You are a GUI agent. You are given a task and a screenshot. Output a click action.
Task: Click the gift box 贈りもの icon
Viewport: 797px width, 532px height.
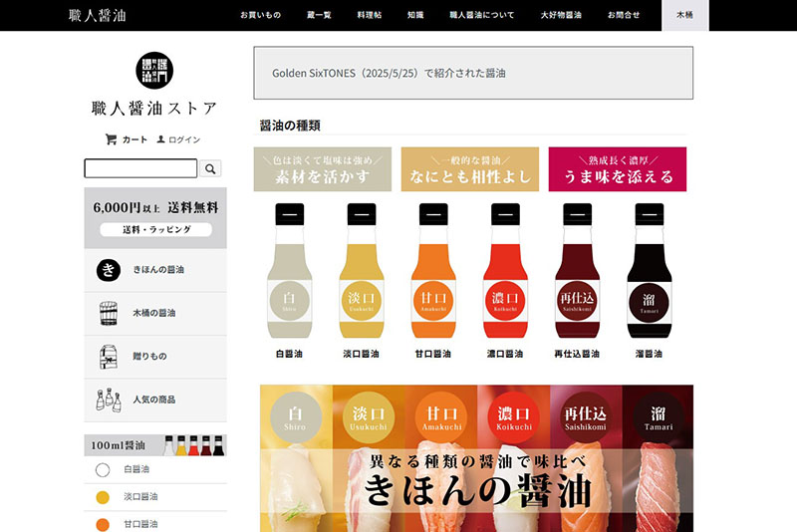[108, 356]
